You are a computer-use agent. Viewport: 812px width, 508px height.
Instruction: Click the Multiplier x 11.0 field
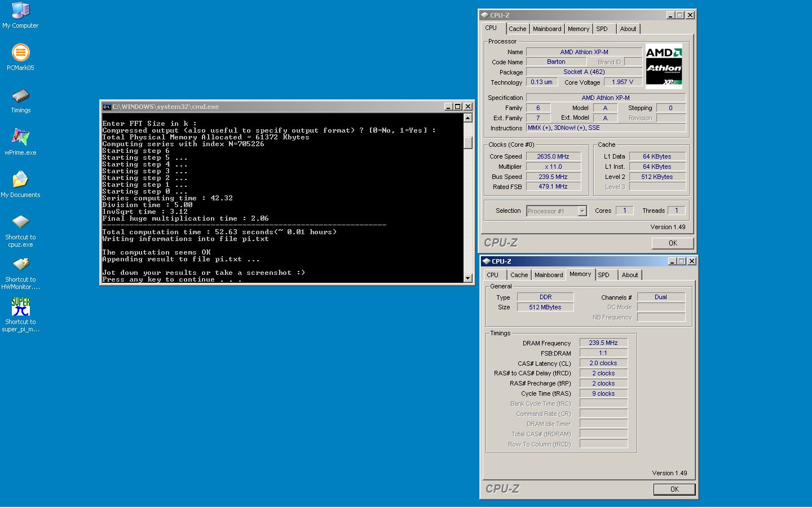(553, 167)
